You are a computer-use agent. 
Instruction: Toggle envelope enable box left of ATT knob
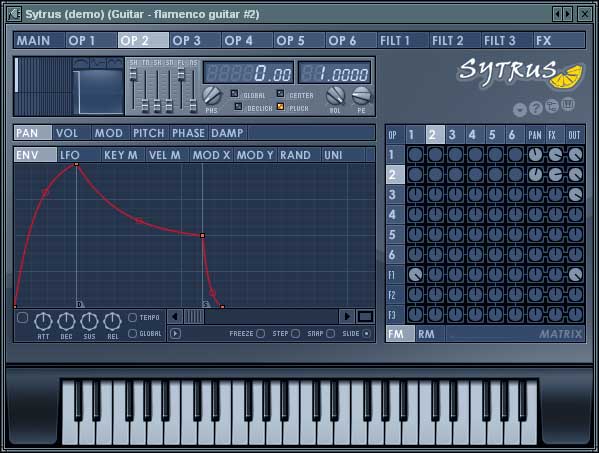[23, 317]
